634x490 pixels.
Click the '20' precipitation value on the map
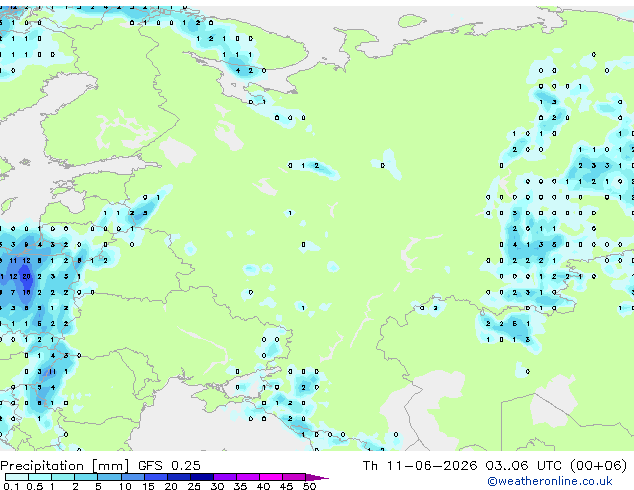[x=26, y=277]
